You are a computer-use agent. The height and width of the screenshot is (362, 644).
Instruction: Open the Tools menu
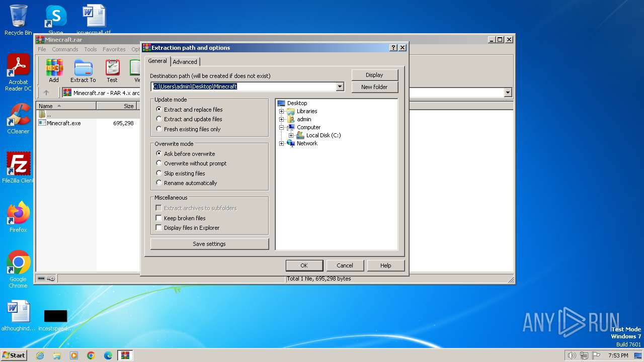click(91, 49)
